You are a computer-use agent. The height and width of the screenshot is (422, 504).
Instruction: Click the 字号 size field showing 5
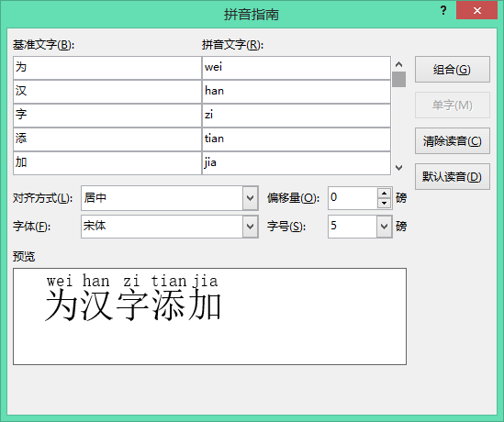(353, 227)
